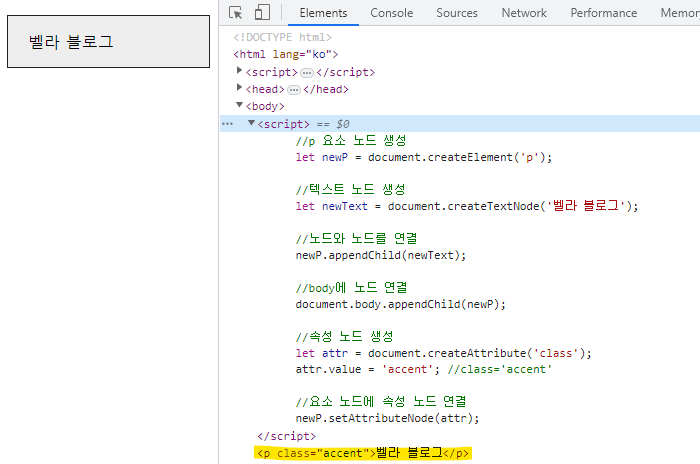Collapse the body element node
This screenshot has width=700, height=464.
point(239,105)
